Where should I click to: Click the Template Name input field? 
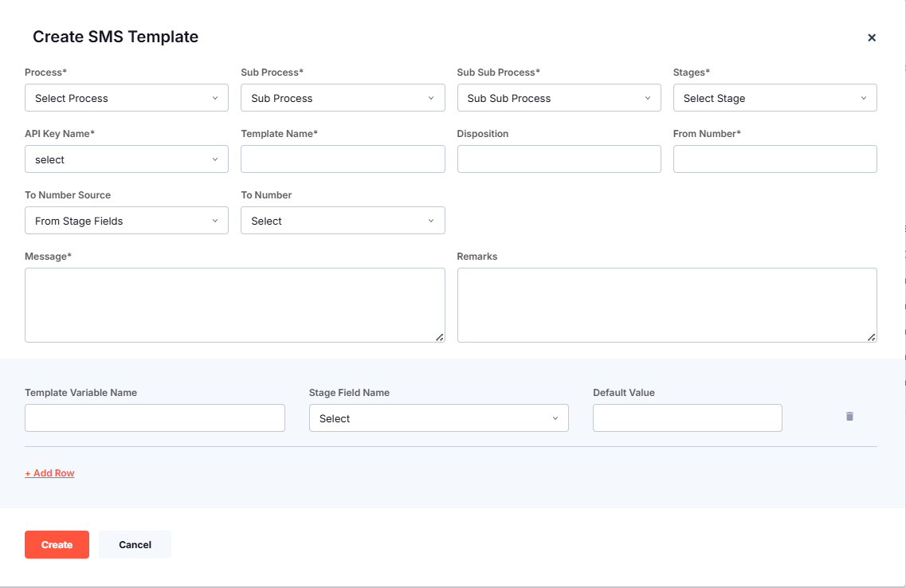point(343,159)
